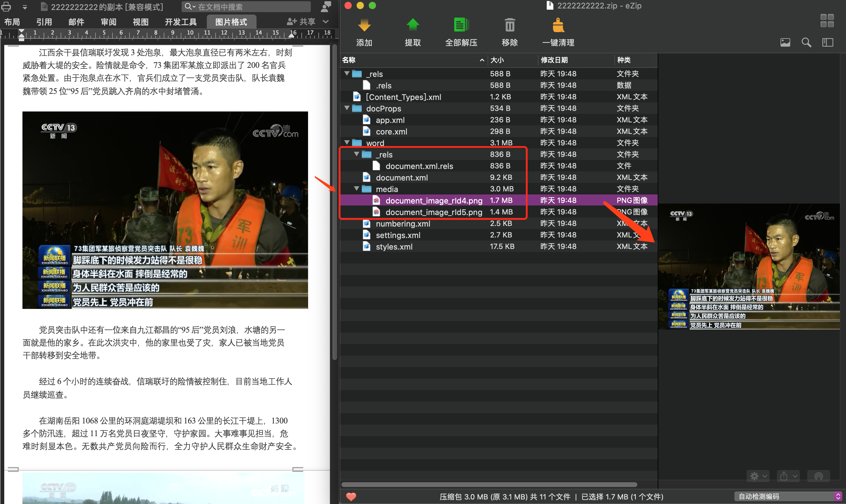Open the 自动检测编码 encoding dropdown
The width and height of the screenshot is (846, 504).
coord(784,496)
